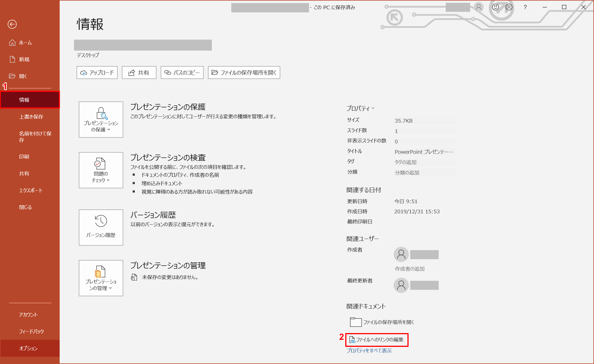Open オプション in the sidebar
This screenshot has height=364, width=594.
pos(30,348)
